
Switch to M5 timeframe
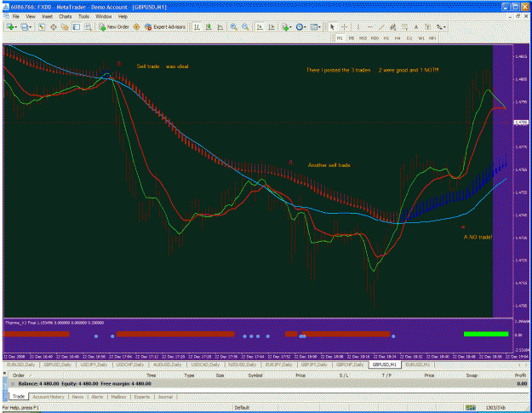[352, 38]
